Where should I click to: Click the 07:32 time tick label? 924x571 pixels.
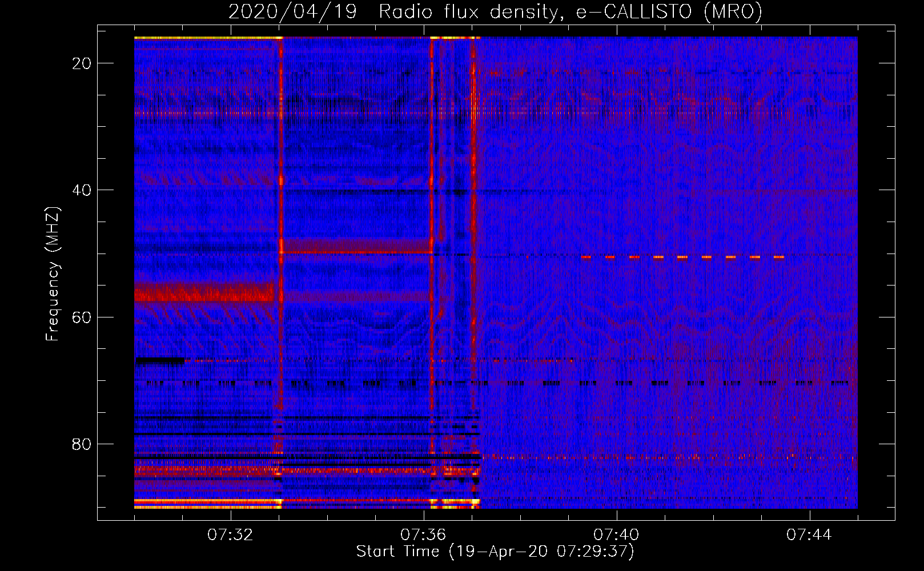pos(230,535)
